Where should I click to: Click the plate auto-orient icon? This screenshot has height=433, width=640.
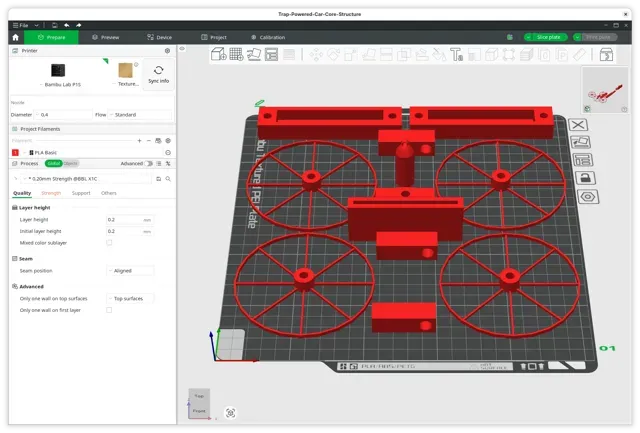(x=580, y=142)
